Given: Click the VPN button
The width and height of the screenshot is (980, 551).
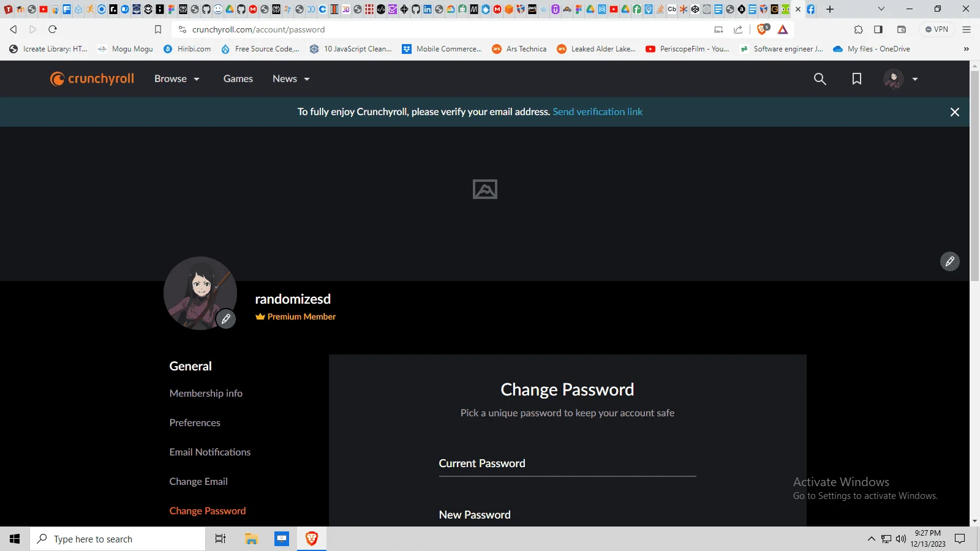Looking at the screenshot, I should 937,29.
